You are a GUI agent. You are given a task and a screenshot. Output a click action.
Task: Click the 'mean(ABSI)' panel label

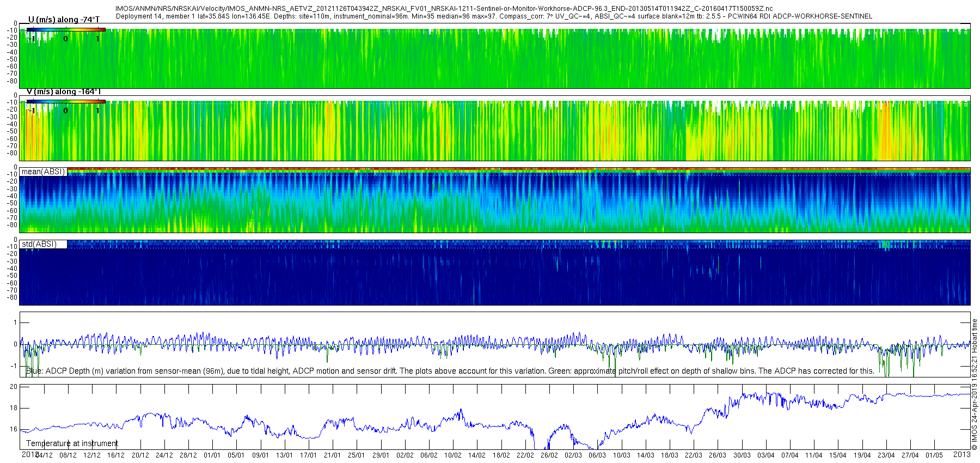click(44, 172)
